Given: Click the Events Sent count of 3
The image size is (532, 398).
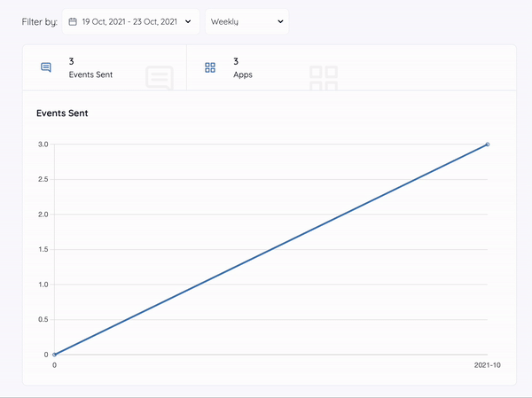Looking at the screenshot, I should pyautogui.click(x=71, y=61).
